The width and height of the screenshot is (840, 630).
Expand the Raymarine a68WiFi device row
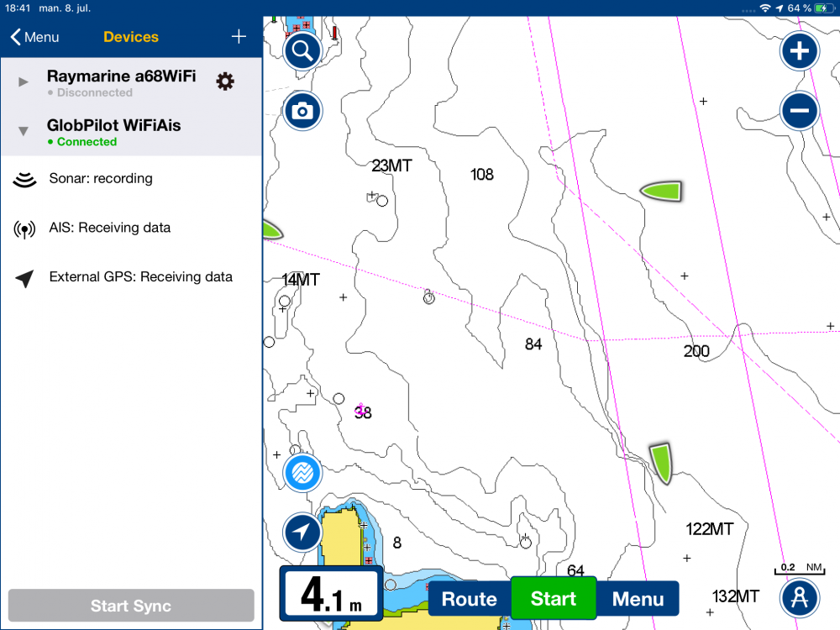point(23,82)
